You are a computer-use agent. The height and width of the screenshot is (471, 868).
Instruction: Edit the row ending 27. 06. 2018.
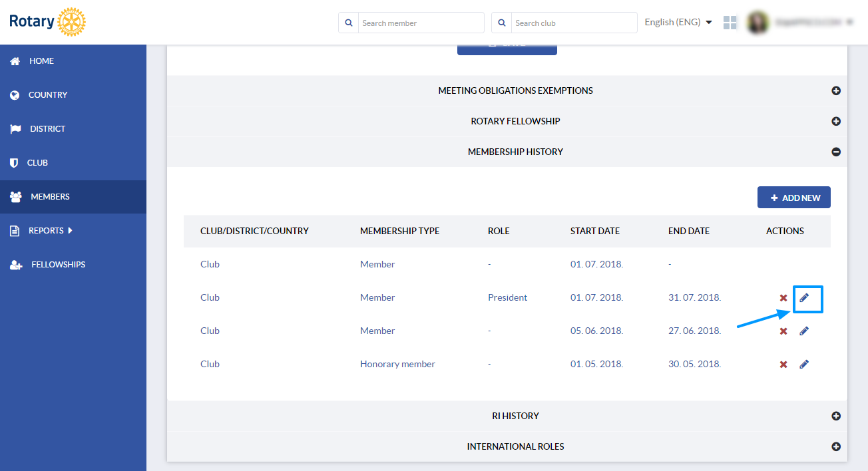[x=804, y=331]
